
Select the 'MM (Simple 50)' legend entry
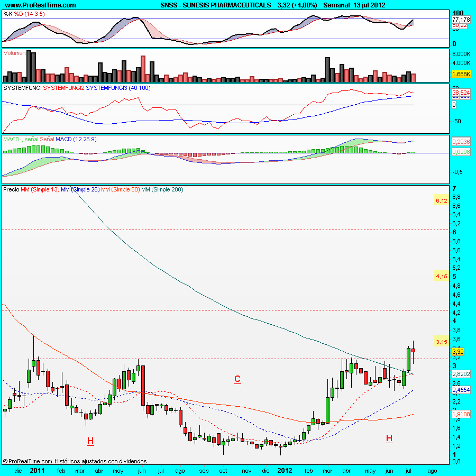[121, 190]
